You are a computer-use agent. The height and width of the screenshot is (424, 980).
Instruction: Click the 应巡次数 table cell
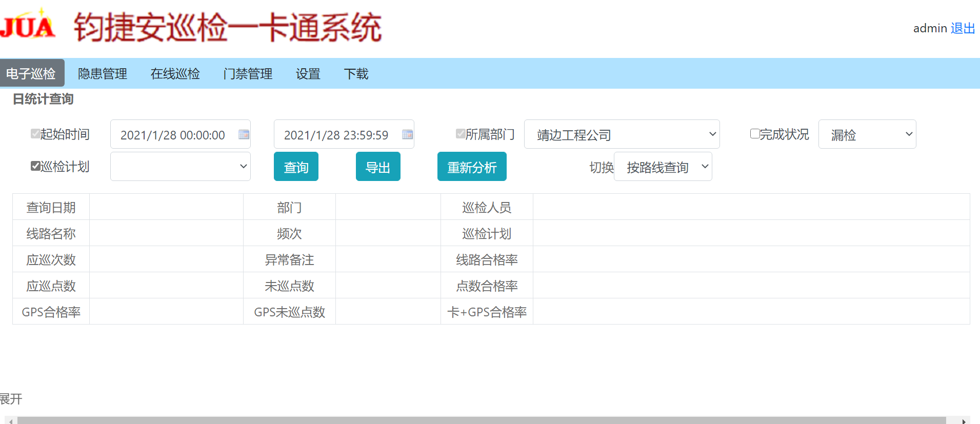51,259
